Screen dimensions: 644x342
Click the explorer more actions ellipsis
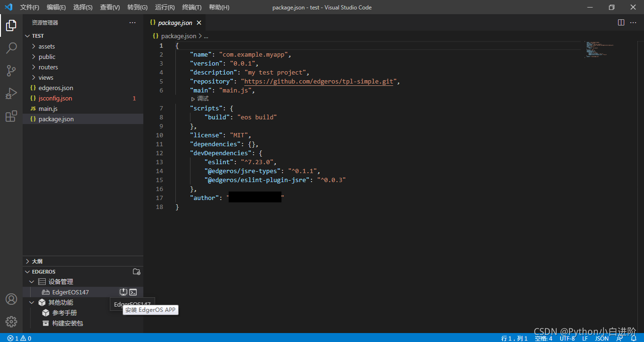132,23
